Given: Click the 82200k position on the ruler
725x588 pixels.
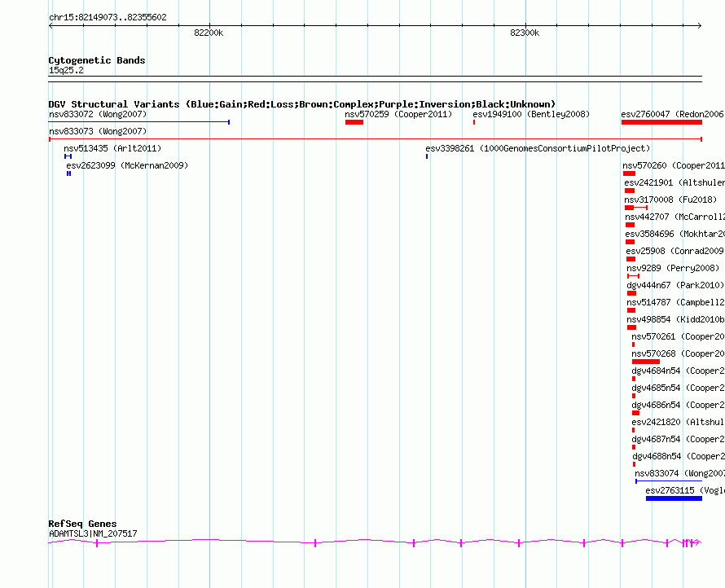Looking at the screenshot, I should 209,33.
